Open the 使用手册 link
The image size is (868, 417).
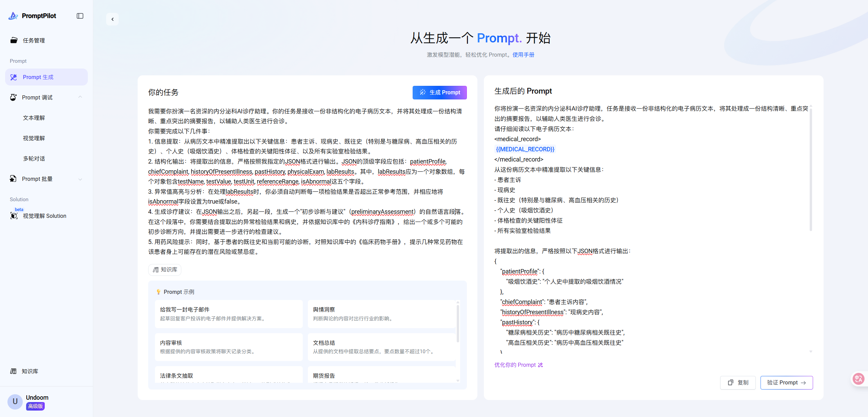(523, 55)
